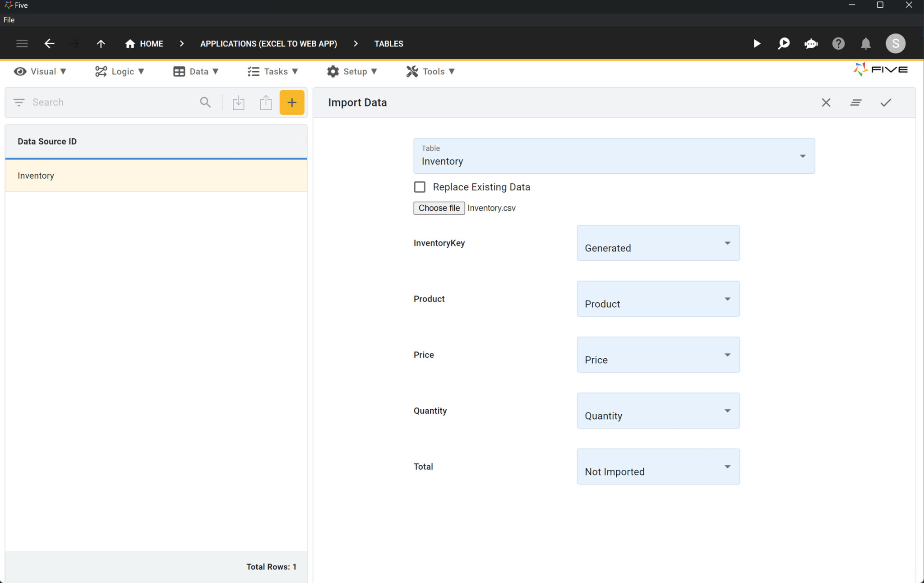Add a new data source with the yellow plus
Screen dimensions: 924x583
pyautogui.click(x=291, y=102)
